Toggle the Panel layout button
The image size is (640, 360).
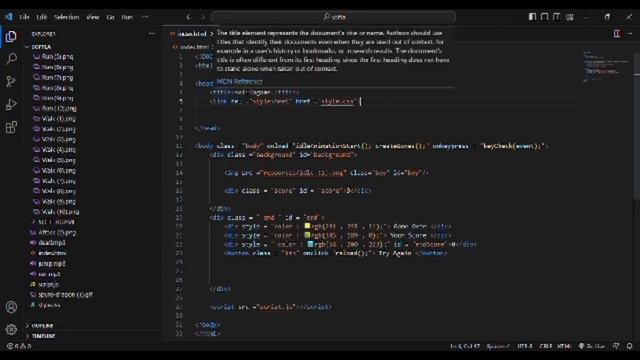pyautogui.click(x=544, y=17)
